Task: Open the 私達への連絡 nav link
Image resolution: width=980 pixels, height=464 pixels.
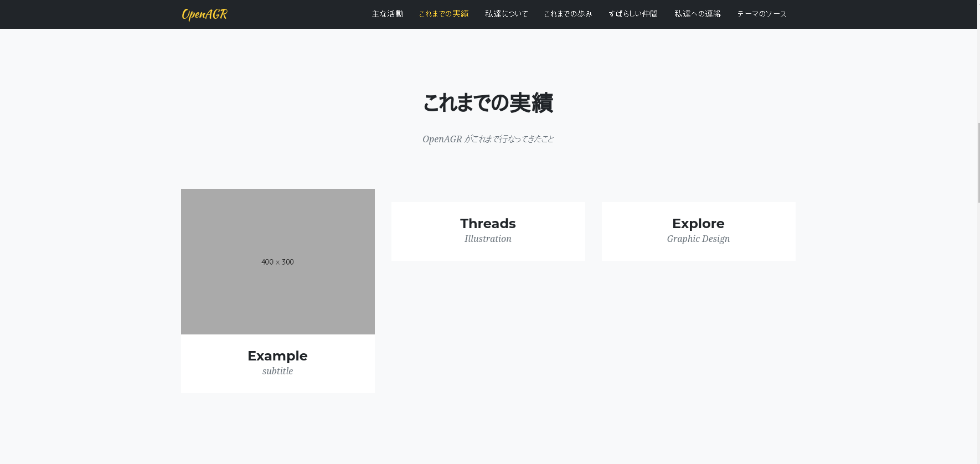Action: pyautogui.click(x=697, y=14)
